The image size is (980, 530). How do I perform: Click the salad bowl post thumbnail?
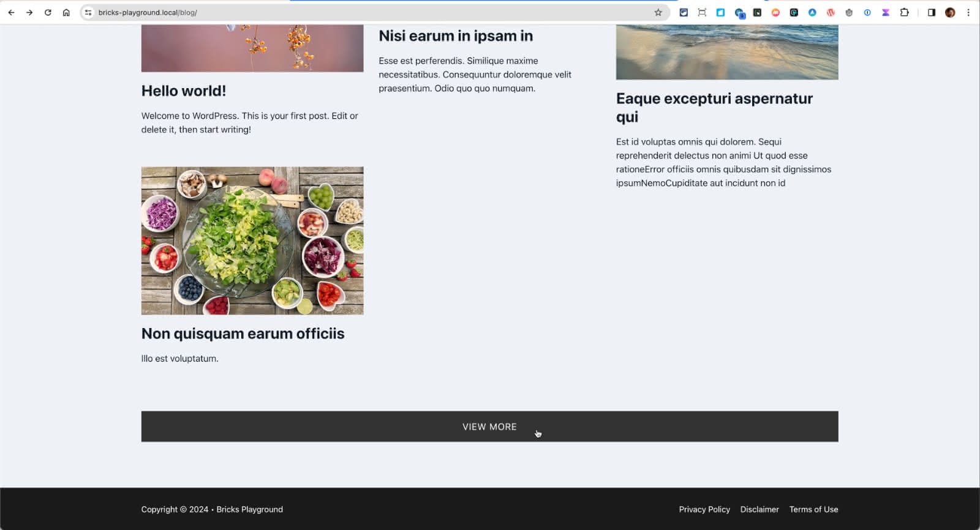[252, 241]
